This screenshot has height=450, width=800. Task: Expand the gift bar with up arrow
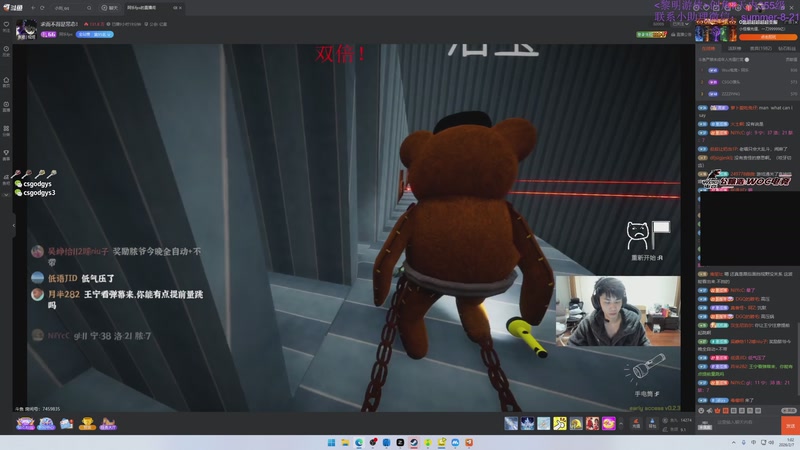point(621,423)
